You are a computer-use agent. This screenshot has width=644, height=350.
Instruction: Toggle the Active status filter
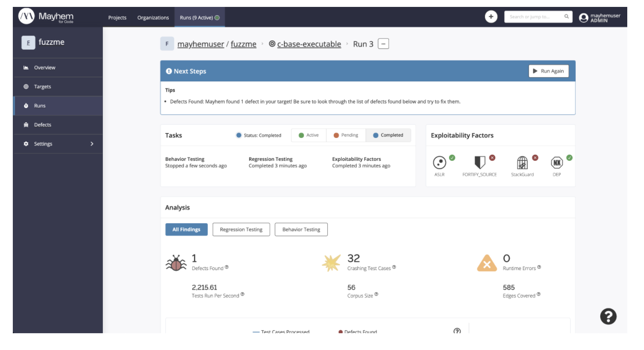309,135
